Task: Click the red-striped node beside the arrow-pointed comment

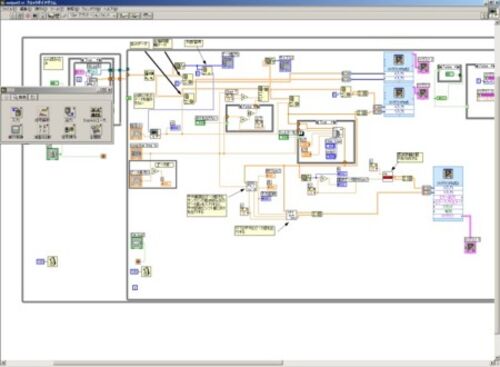Action: [x=387, y=177]
